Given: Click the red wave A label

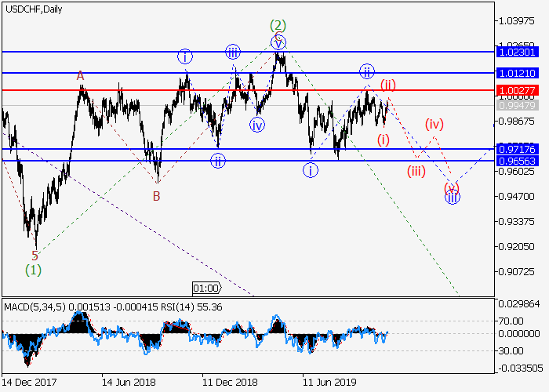Looking at the screenshot, I should click(x=80, y=76).
